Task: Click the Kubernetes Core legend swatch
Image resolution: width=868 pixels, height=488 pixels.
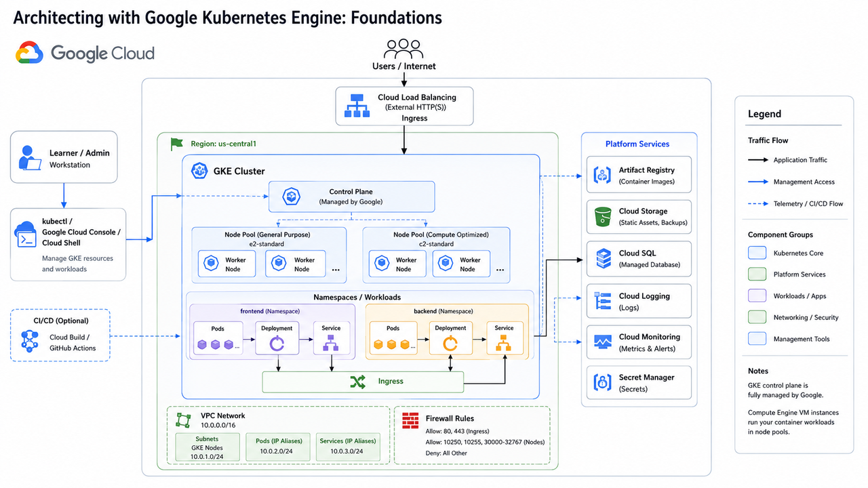Action: coord(757,253)
